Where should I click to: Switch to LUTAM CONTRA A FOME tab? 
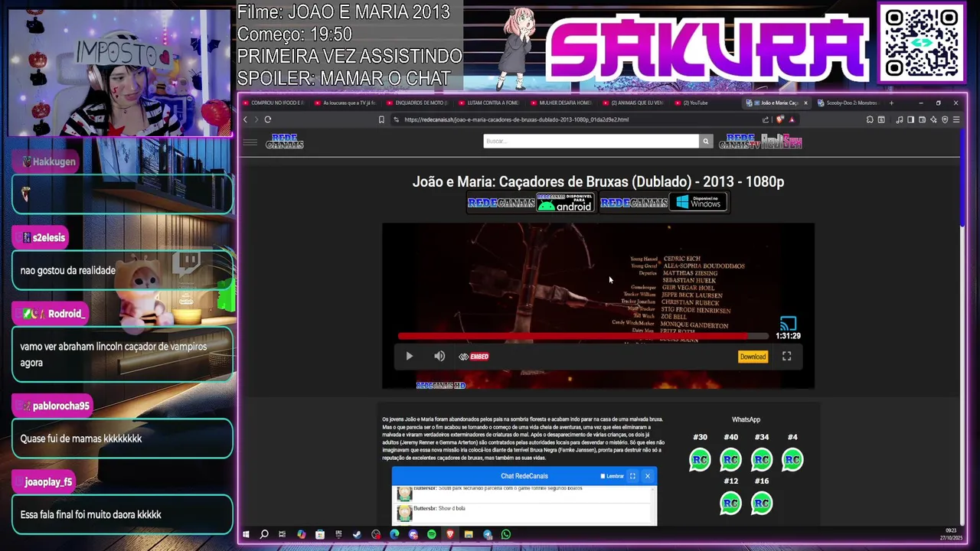coord(488,103)
